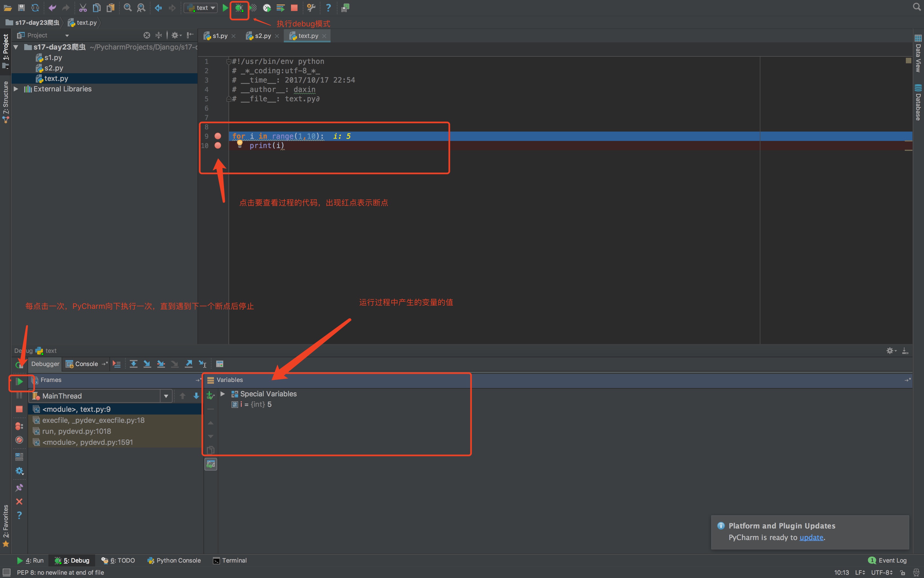Click the Save All icon
Viewport: 924px width, 578px height.
21,8
